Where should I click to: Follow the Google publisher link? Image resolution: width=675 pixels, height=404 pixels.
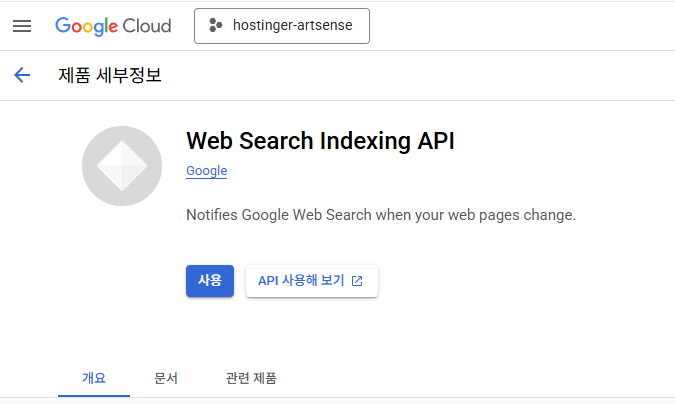click(x=207, y=171)
